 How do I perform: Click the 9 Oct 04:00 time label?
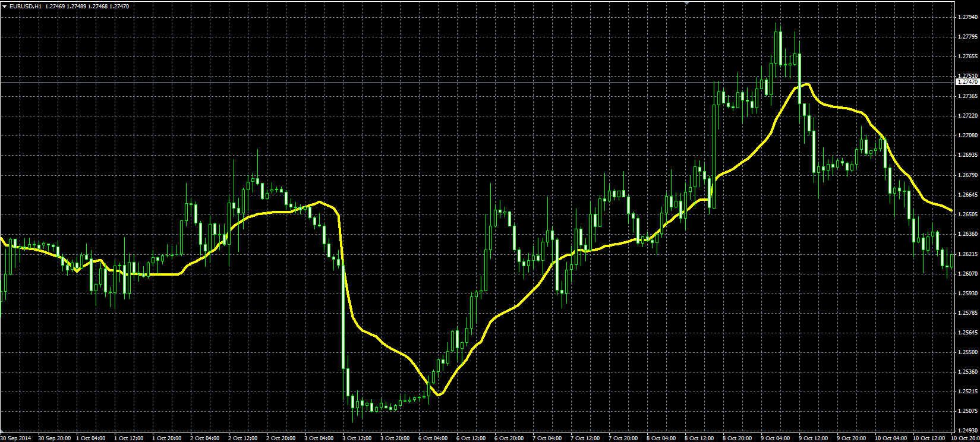click(x=776, y=438)
